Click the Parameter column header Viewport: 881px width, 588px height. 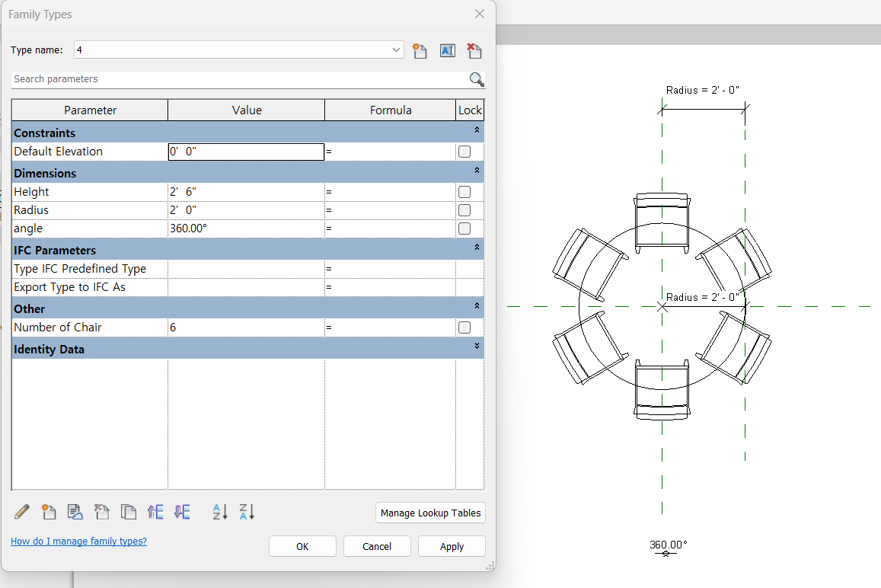tap(90, 110)
